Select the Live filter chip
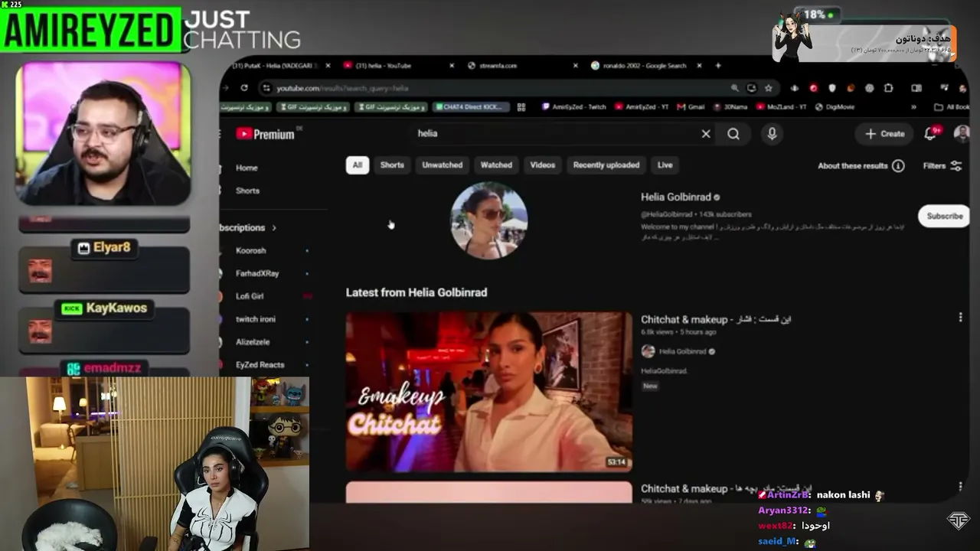This screenshot has width=980, height=551. pyautogui.click(x=665, y=165)
